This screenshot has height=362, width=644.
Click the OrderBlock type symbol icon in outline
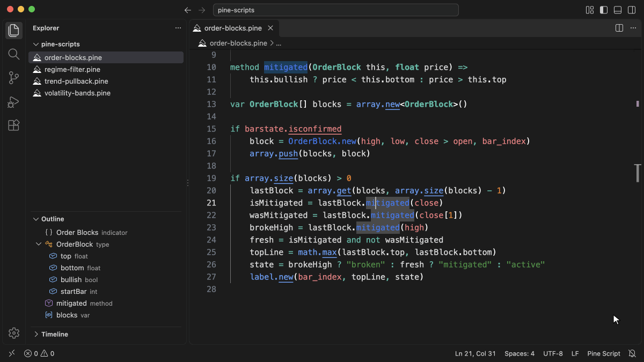[x=49, y=244]
